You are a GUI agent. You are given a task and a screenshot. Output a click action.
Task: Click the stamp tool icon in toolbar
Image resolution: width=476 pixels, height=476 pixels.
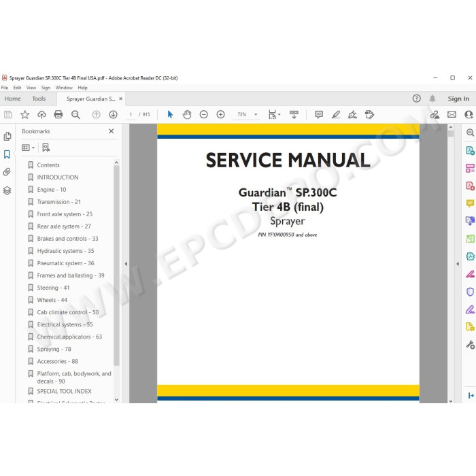369,115
